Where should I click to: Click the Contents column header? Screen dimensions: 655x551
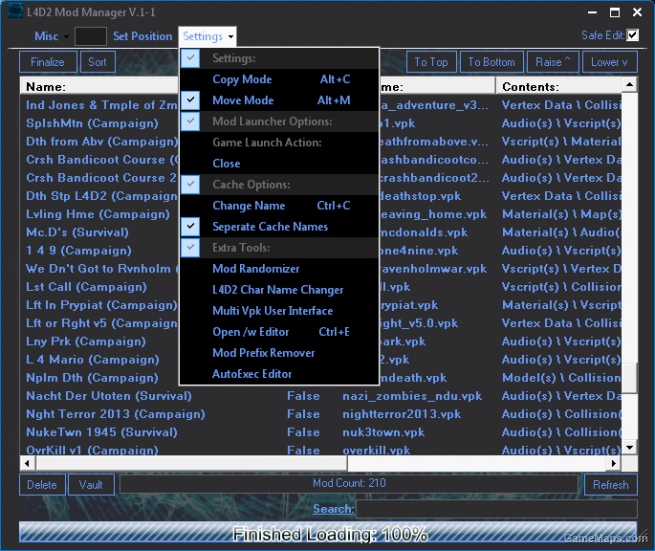tap(559, 86)
